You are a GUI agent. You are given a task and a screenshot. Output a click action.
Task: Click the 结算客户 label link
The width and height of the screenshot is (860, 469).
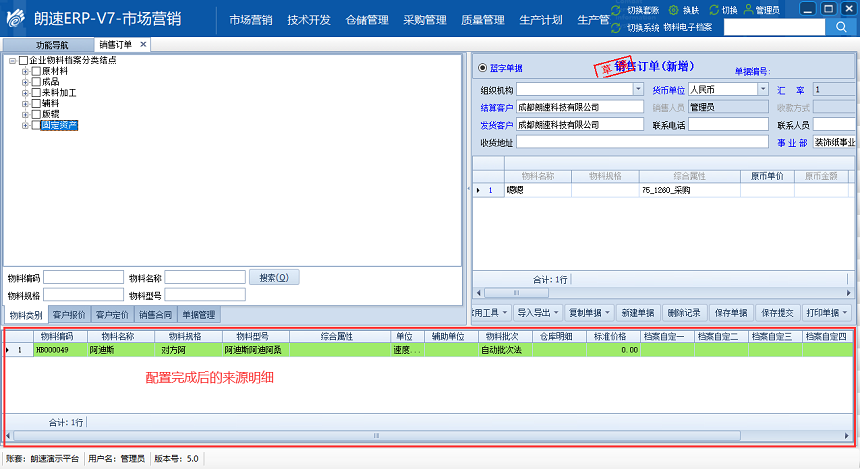(x=496, y=108)
